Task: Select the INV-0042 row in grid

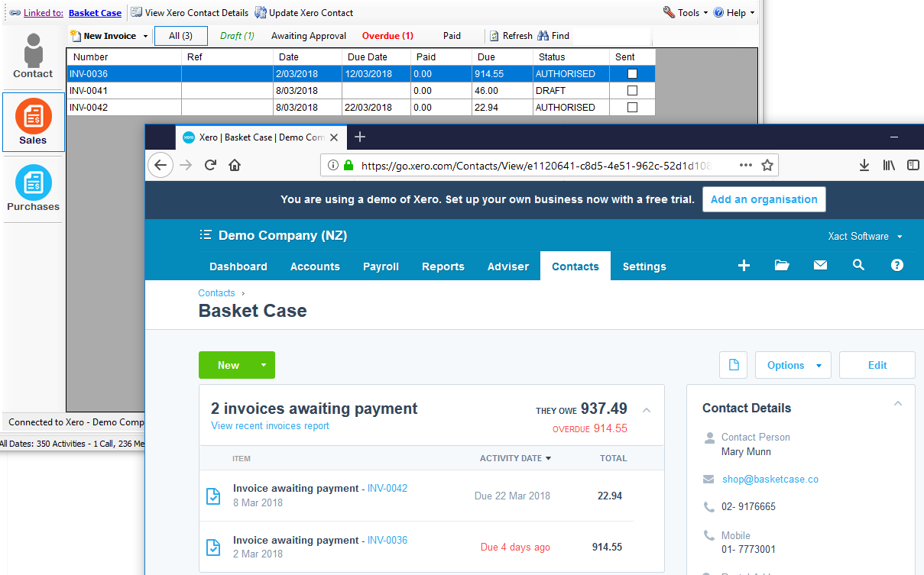Action: 361,108
